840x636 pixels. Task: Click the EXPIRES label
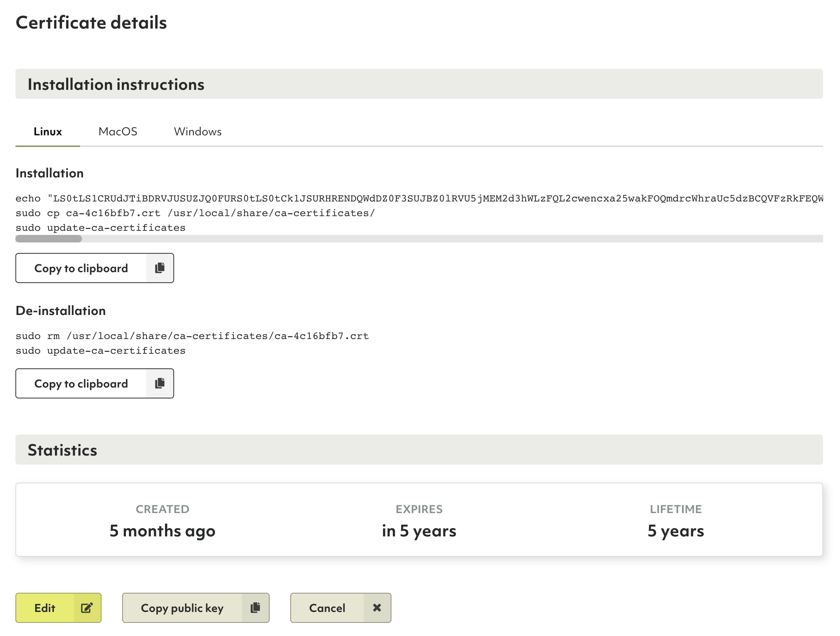click(419, 509)
